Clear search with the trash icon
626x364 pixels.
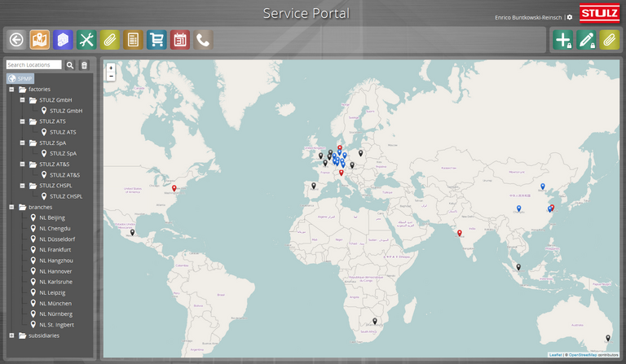click(x=84, y=65)
